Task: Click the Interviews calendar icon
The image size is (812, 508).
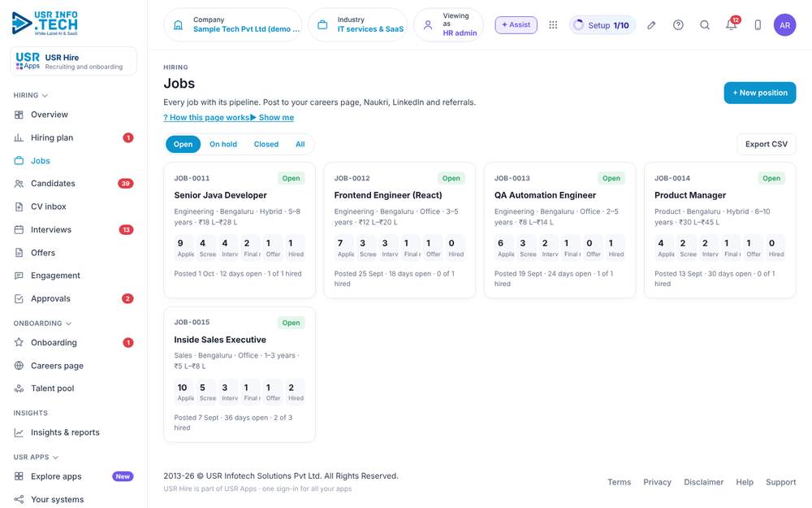Action: (x=19, y=230)
